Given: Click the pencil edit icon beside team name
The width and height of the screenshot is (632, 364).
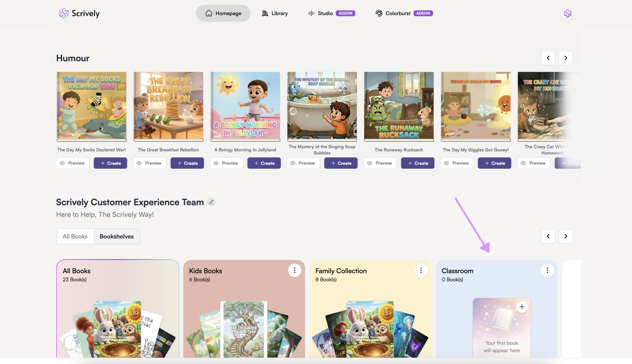Looking at the screenshot, I should point(211,202).
